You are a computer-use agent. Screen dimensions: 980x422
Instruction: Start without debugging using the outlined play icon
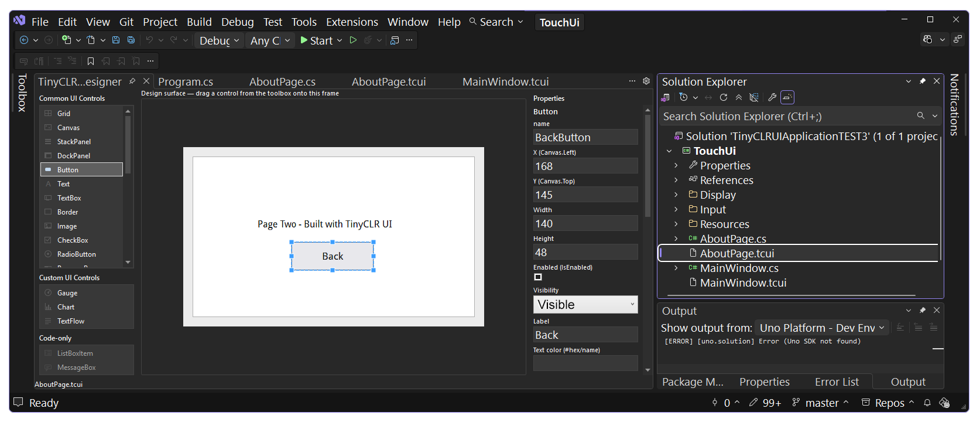pos(353,40)
